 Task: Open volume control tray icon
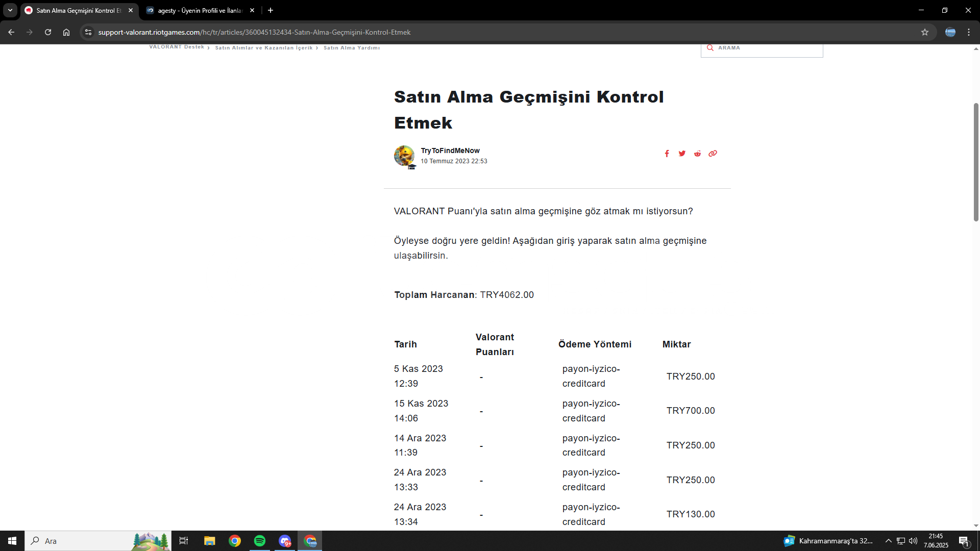913,541
